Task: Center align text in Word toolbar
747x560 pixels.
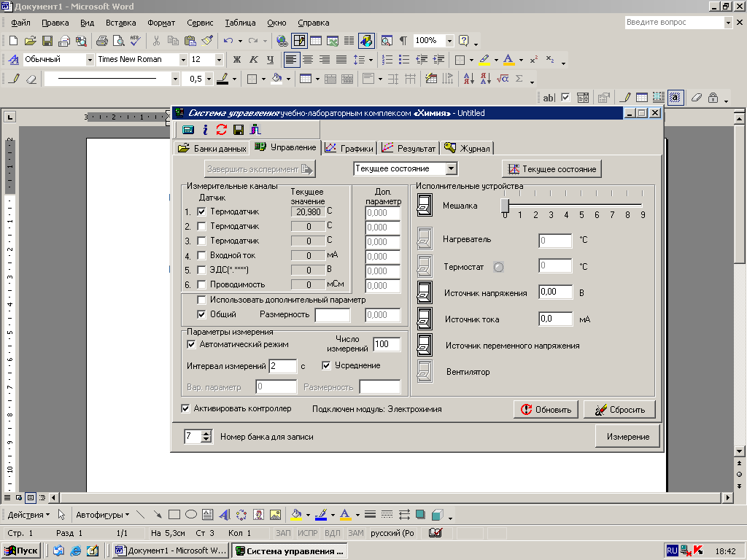Action: (x=308, y=60)
